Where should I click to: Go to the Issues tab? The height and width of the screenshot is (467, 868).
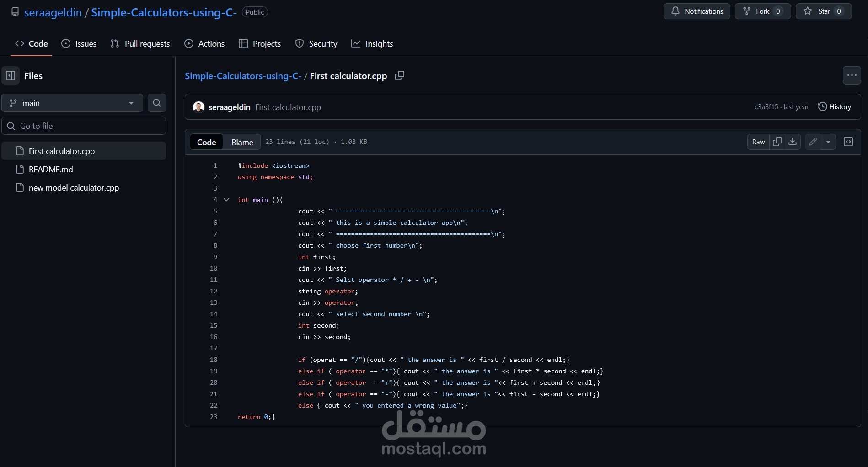pos(79,44)
